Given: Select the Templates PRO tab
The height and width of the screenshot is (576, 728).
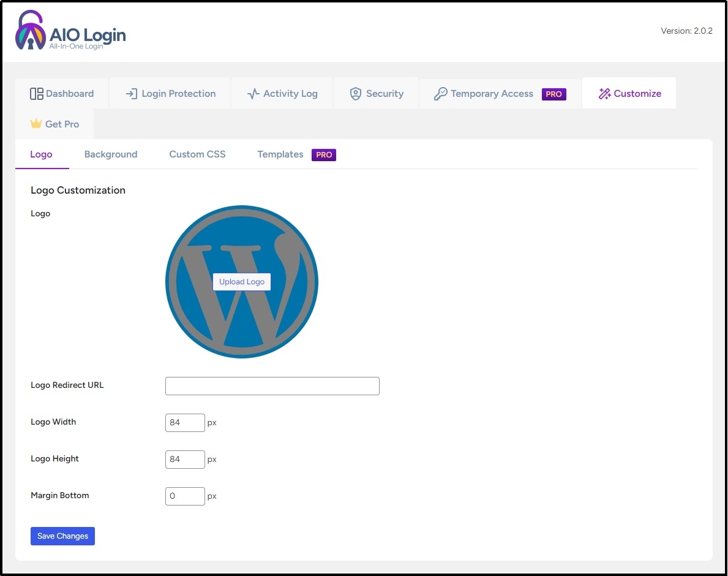Looking at the screenshot, I should coord(280,154).
